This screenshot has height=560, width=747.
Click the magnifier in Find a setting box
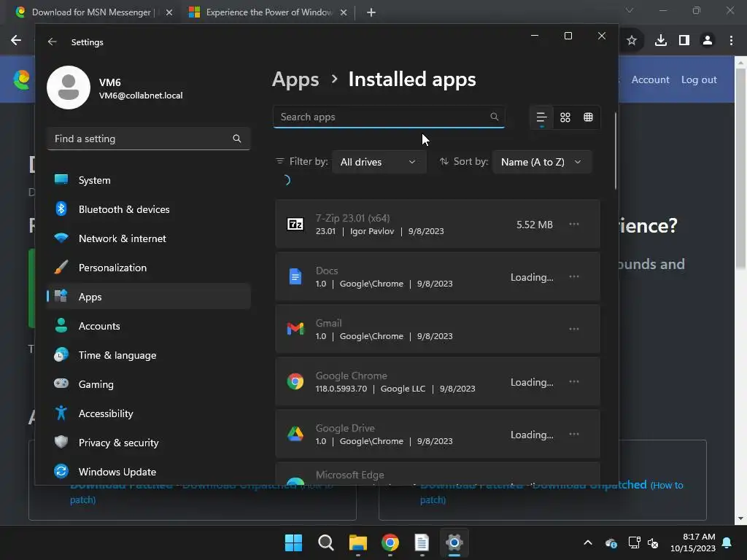[x=237, y=139]
